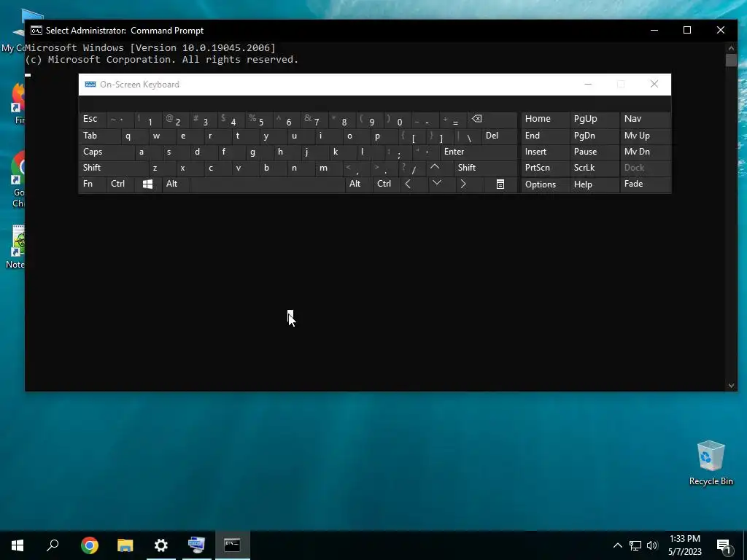Click the Nav key
This screenshot has width=747, height=560.
(646, 120)
